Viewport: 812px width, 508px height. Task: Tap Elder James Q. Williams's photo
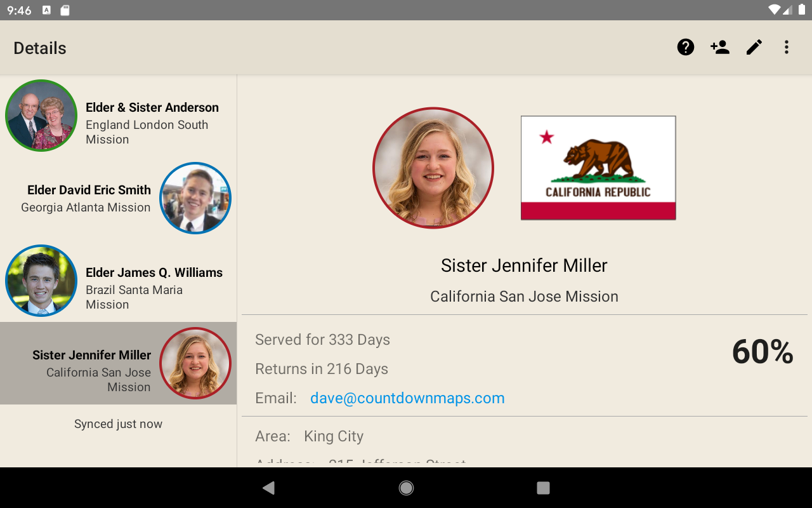coord(41,281)
